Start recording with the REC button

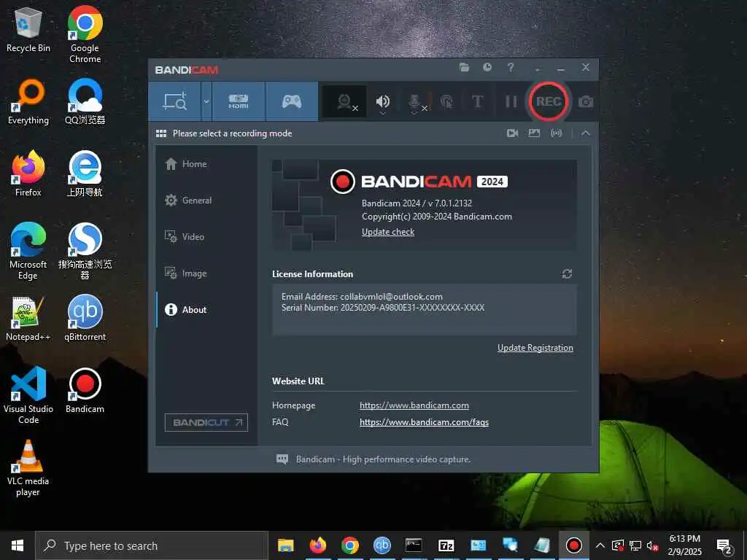[549, 101]
